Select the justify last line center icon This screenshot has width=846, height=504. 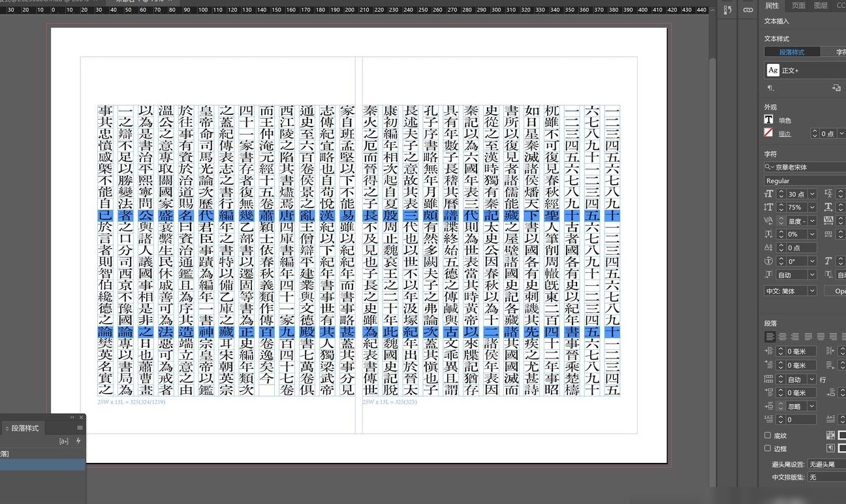tap(821, 337)
